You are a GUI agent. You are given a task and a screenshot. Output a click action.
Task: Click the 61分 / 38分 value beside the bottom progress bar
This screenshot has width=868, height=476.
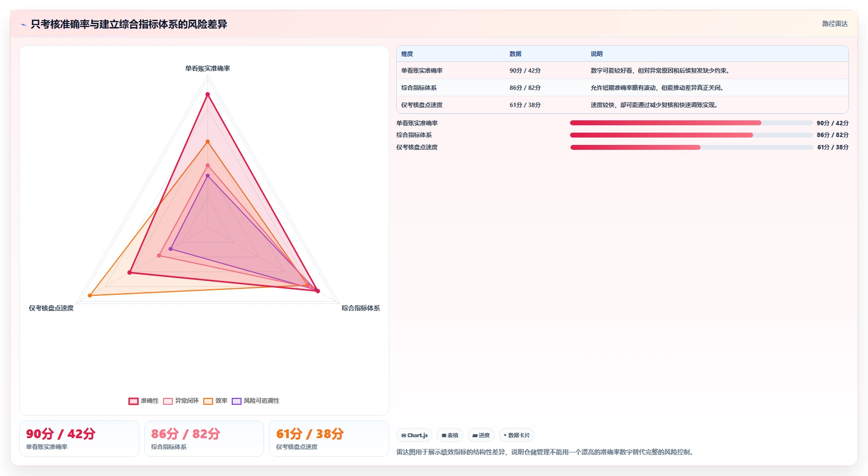tap(833, 147)
